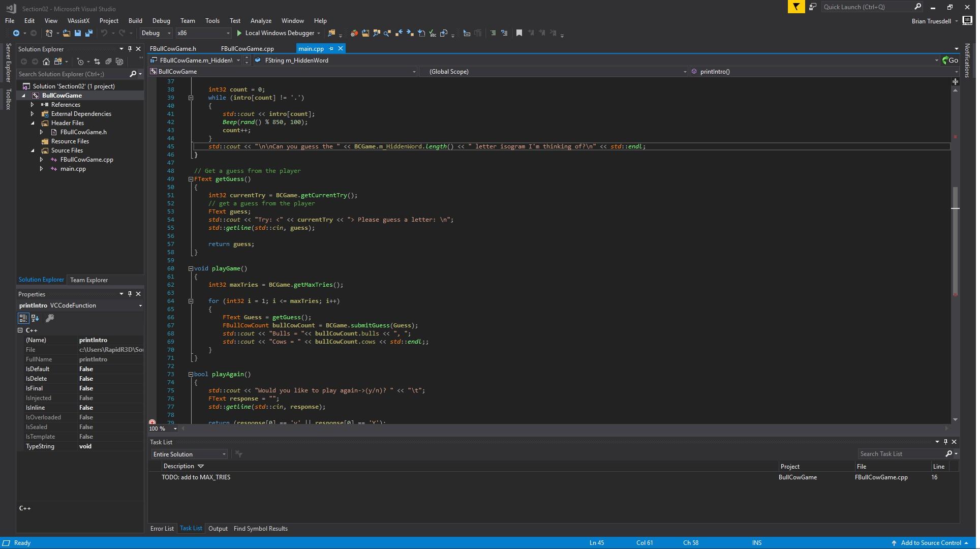
Task: Switch to the Error List tab
Action: coord(162,529)
